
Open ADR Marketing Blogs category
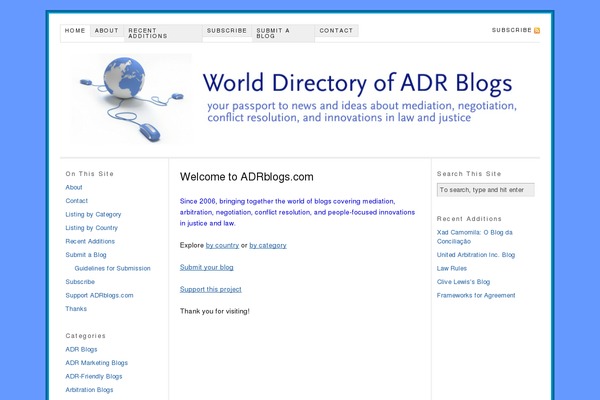tap(97, 363)
